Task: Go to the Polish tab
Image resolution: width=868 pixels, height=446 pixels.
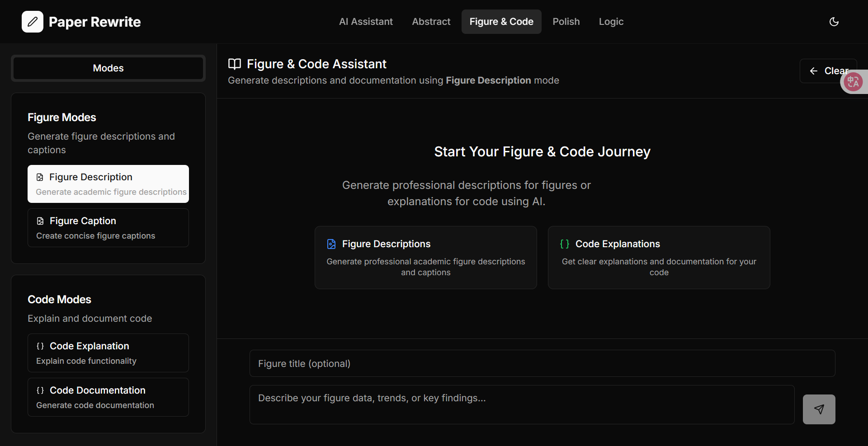Action: pyautogui.click(x=566, y=22)
